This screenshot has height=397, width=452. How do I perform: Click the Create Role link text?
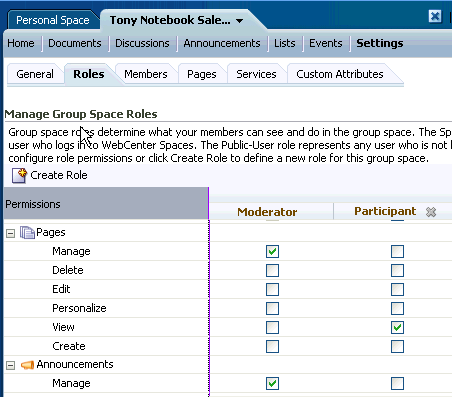(59, 175)
